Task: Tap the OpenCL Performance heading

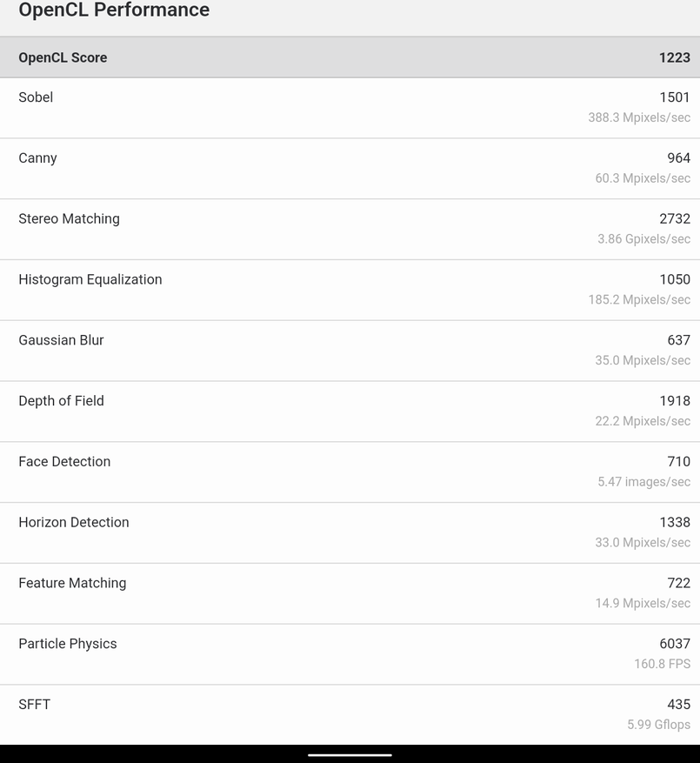Action: click(114, 10)
